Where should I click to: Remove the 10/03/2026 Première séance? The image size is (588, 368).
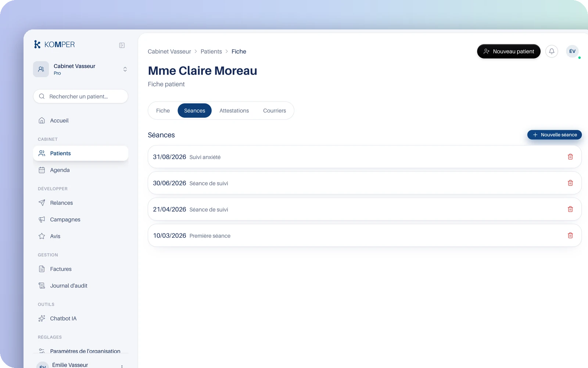pyautogui.click(x=570, y=236)
